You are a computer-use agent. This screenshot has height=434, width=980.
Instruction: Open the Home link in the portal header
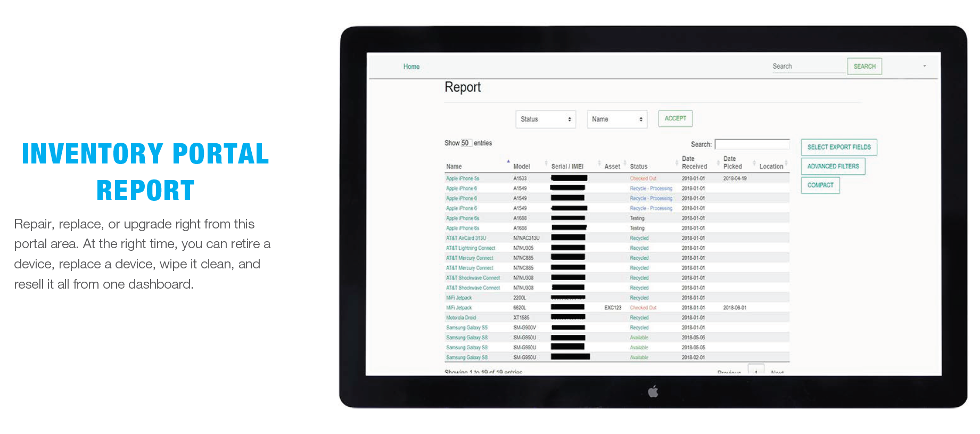point(411,67)
